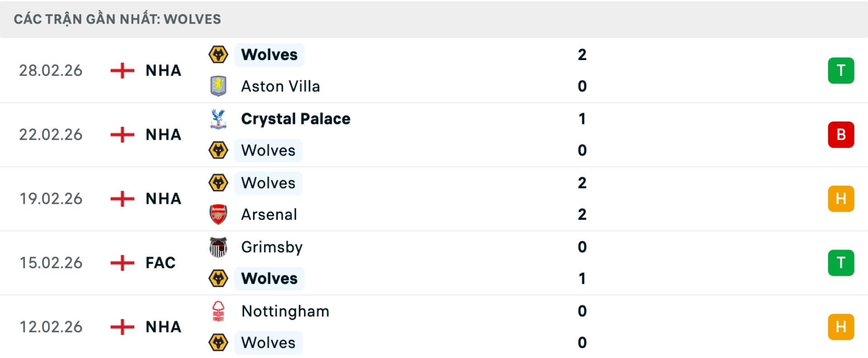Viewport: 868px width, 358px height.
Task: Click the green T result indicator for Grimsby game
Action: 841,263
